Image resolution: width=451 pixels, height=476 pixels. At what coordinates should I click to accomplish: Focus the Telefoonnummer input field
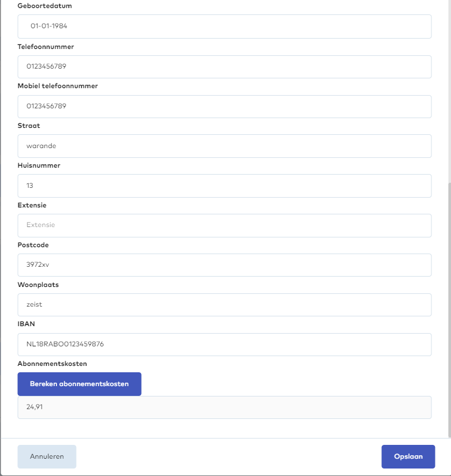click(224, 66)
